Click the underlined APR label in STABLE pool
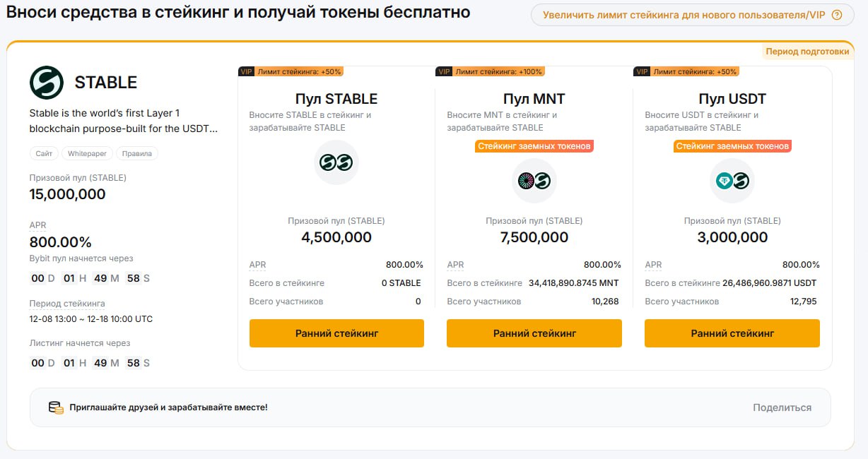The image size is (868, 459). coord(257,265)
